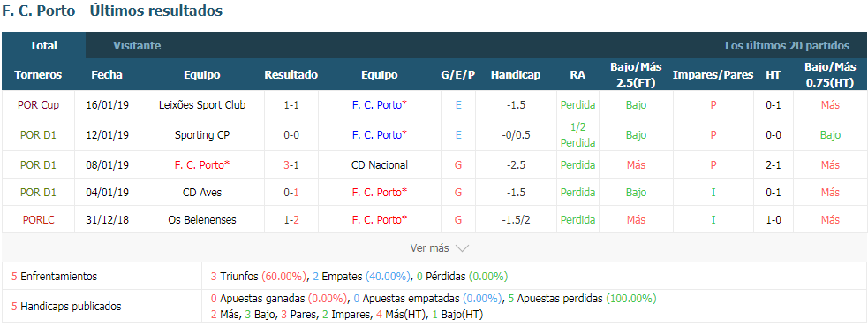Open Sporting CP team link

pyautogui.click(x=202, y=134)
